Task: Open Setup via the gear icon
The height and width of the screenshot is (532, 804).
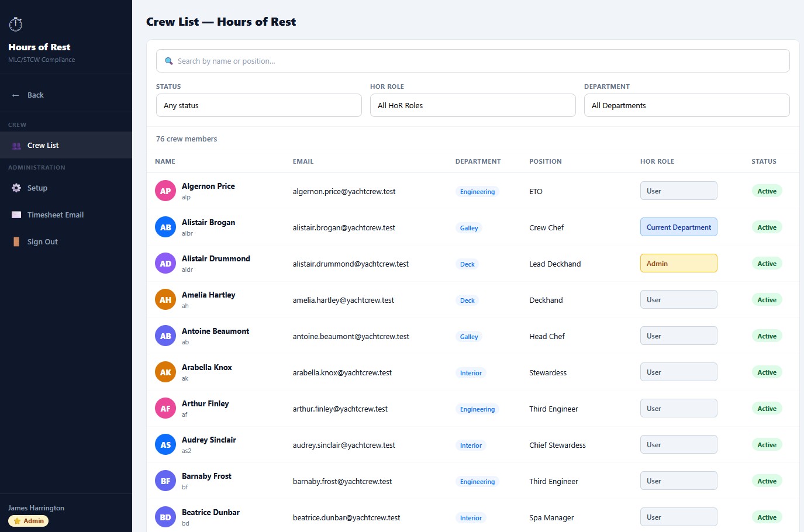Action: pyautogui.click(x=16, y=188)
